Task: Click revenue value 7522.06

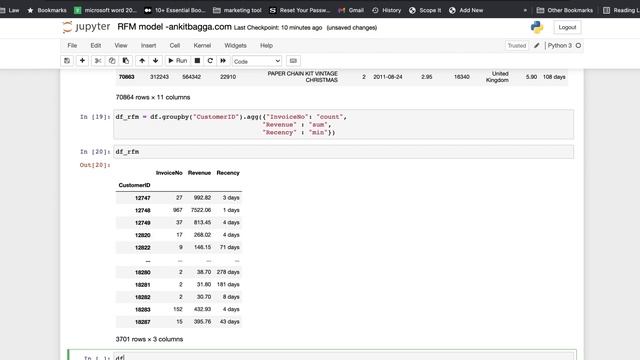Action: coord(201,210)
